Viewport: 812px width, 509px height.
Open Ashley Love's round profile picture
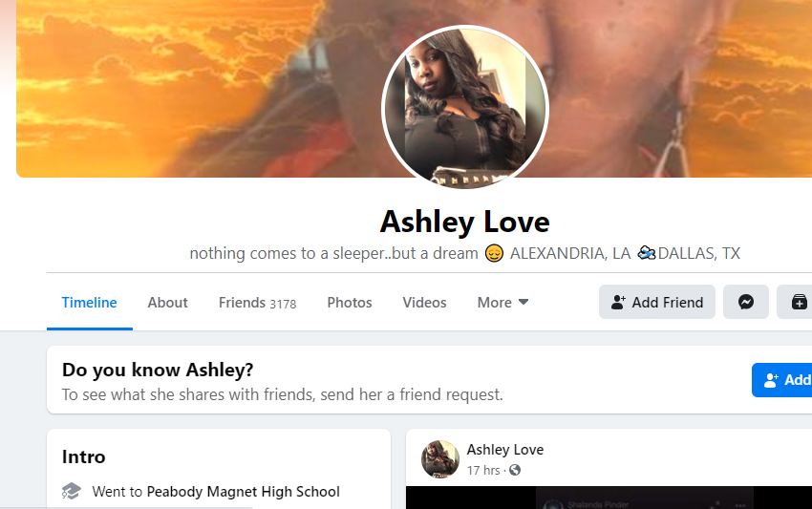point(465,107)
